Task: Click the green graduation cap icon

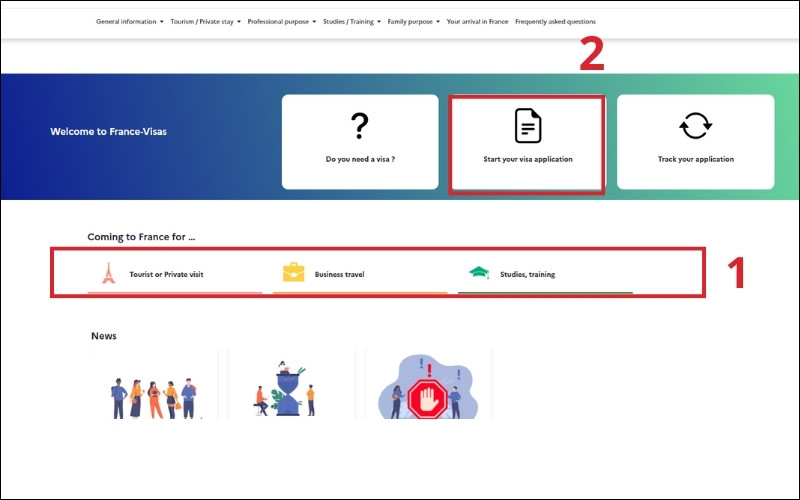Action: coord(479,272)
